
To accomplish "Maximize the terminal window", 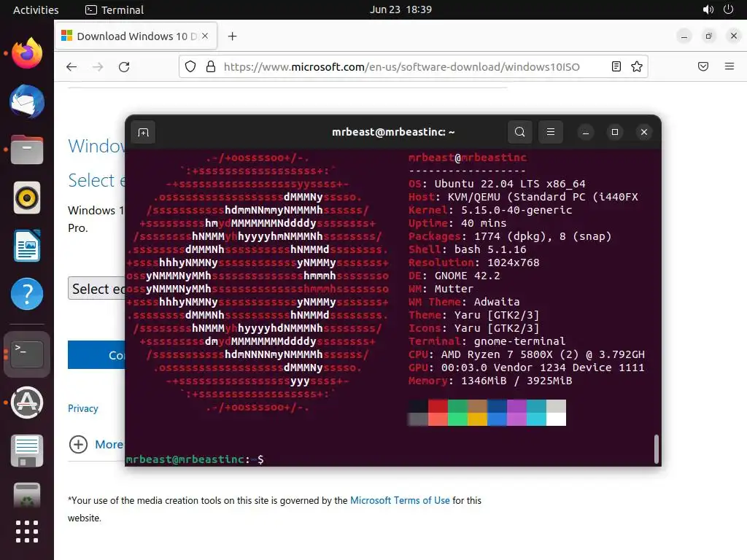I will 614,132.
